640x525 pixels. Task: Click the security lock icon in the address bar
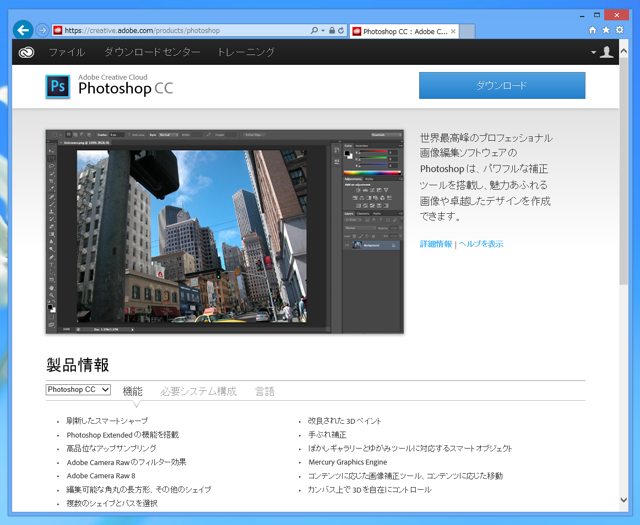point(332,30)
